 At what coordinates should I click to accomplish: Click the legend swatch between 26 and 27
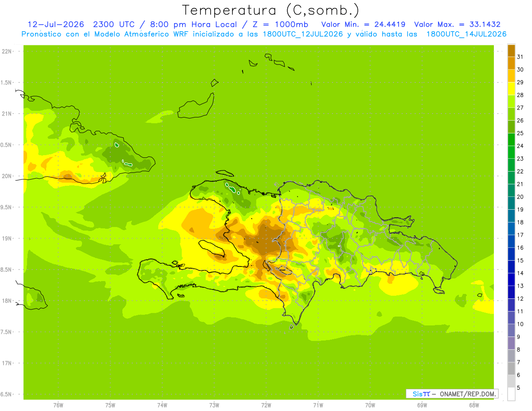point(511,114)
